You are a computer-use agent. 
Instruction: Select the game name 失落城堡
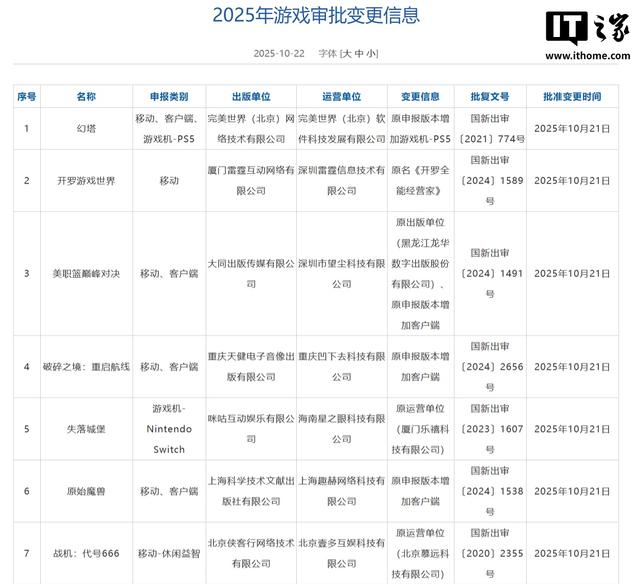pos(86,429)
